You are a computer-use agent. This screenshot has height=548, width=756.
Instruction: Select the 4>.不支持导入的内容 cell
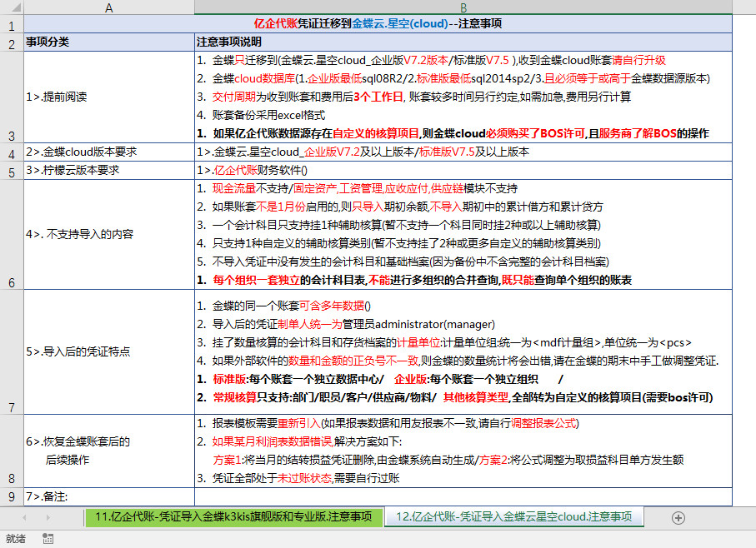tap(108, 234)
